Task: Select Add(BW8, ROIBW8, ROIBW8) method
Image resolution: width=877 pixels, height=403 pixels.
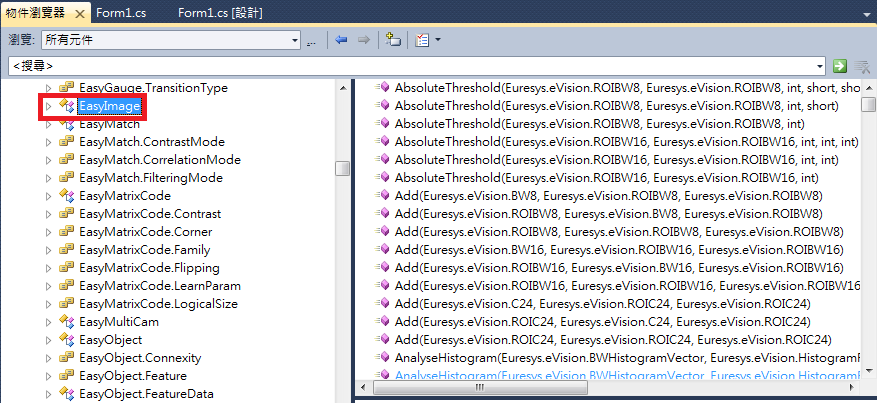Action: tap(609, 196)
